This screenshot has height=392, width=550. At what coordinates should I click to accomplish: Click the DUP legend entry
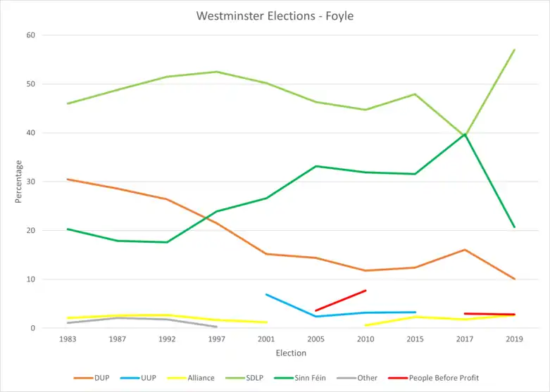pos(102,378)
